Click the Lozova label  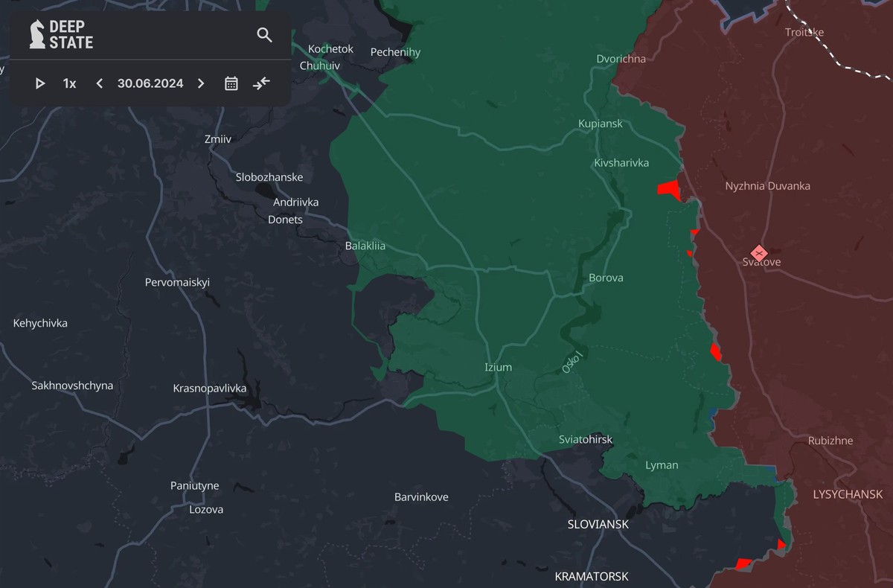(x=206, y=510)
